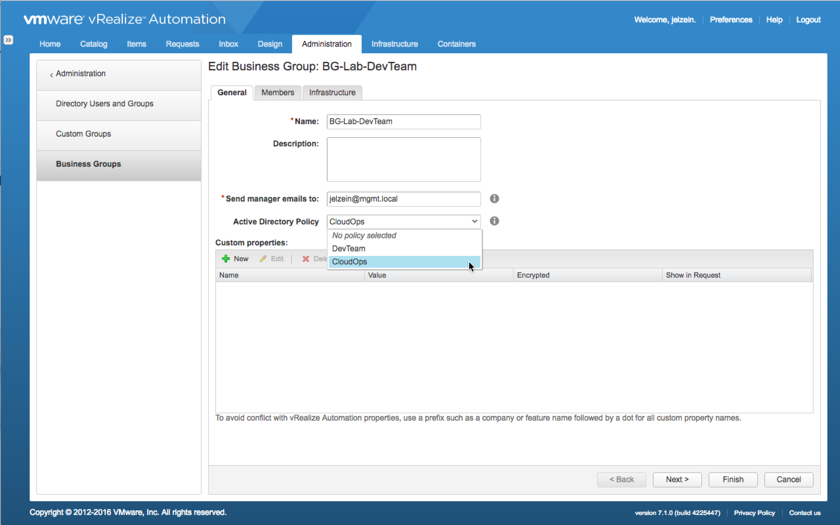Choose the 'No policy selected' option
Image resolution: width=840 pixels, height=525 pixels.
click(x=364, y=236)
